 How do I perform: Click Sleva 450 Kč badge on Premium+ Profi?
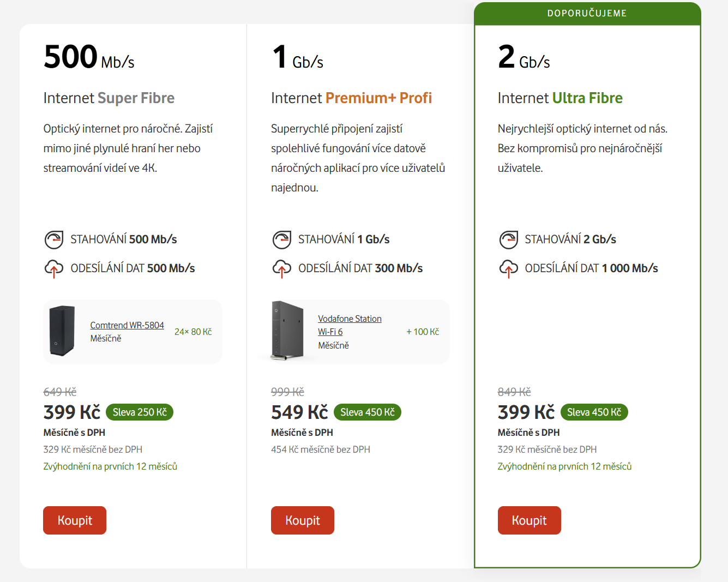367,412
